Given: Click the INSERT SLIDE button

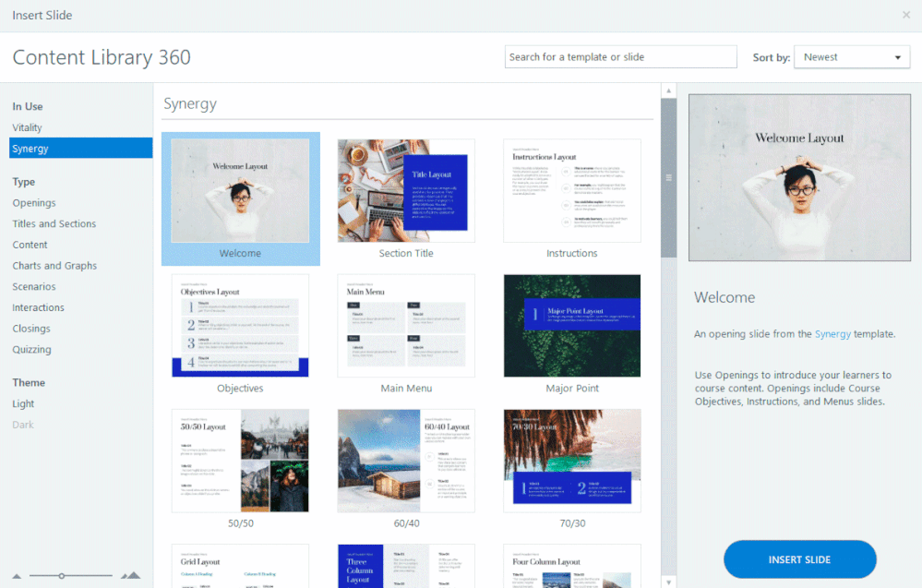Looking at the screenshot, I should pos(799,559).
